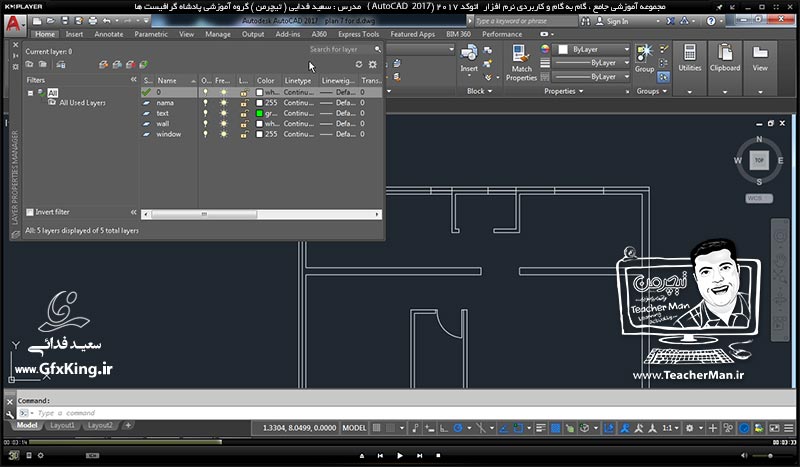Click color swatch of nama layer
Screen dimensions: 800x467
(260, 103)
